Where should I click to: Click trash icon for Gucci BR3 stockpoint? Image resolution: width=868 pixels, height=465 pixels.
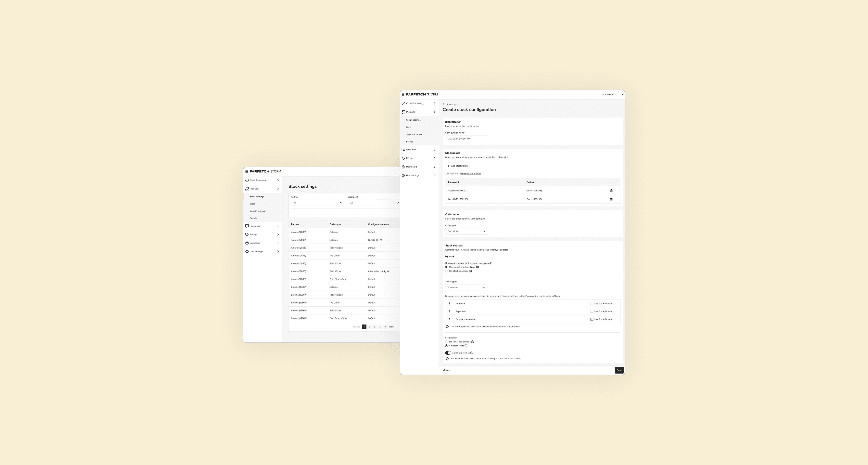(x=611, y=199)
